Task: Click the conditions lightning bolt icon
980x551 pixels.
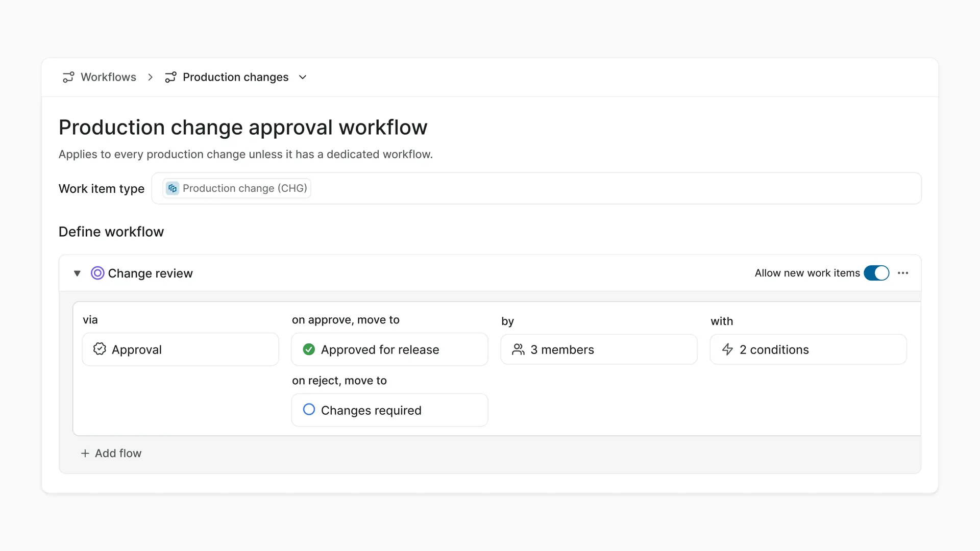Action: [x=727, y=349]
